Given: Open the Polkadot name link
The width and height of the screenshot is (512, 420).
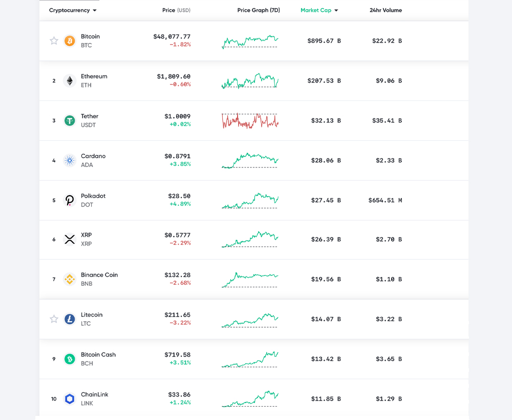Looking at the screenshot, I should tap(93, 196).
